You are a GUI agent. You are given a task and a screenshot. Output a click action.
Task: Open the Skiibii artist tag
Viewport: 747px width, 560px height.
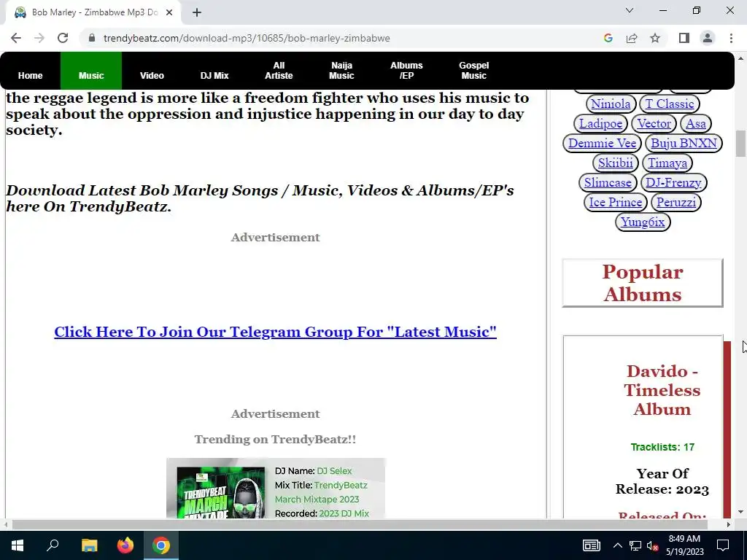615,163
